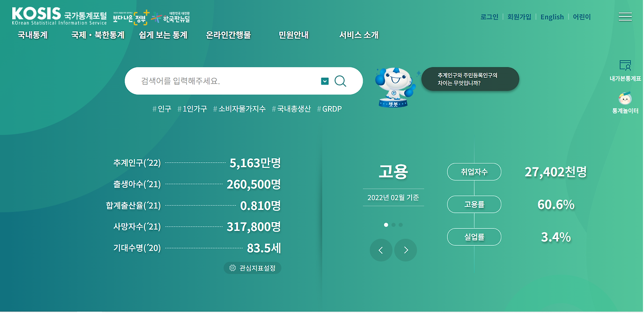Click the 5,163만명 value
Screen dimensions: 644x313
(x=255, y=163)
